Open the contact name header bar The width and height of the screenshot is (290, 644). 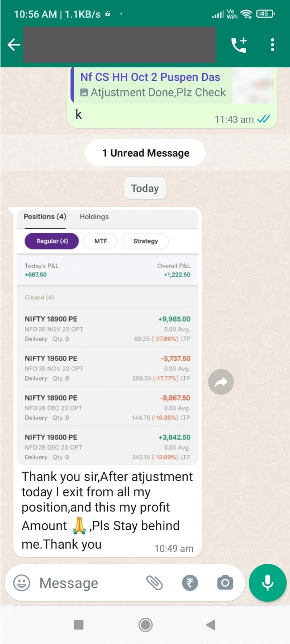click(119, 45)
